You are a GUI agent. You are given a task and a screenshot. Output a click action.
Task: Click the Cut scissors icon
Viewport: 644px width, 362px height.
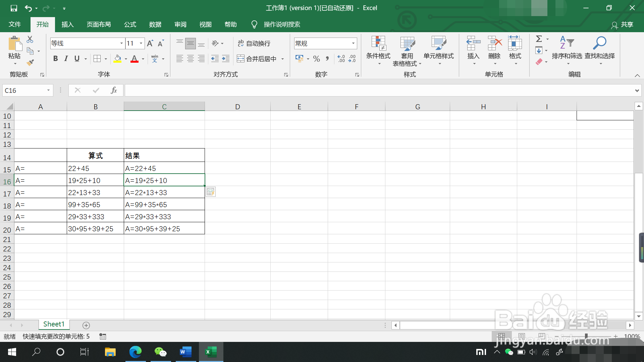[30, 40]
